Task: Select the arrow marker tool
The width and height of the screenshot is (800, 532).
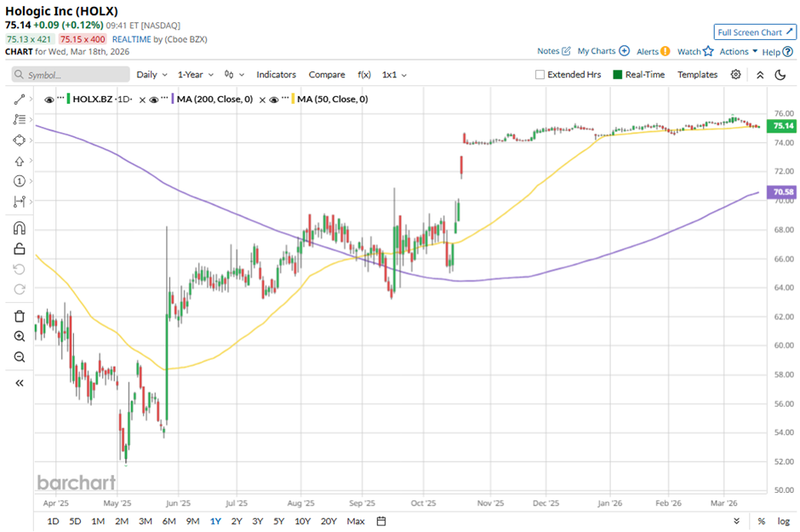Action: coord(19,161)
